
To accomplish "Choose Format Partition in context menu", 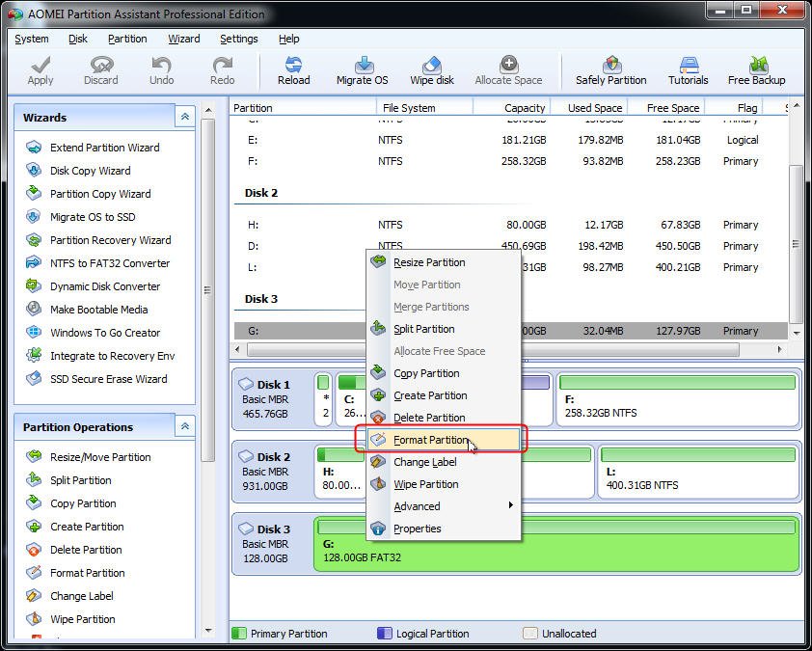I will click(x=444, y=440).
